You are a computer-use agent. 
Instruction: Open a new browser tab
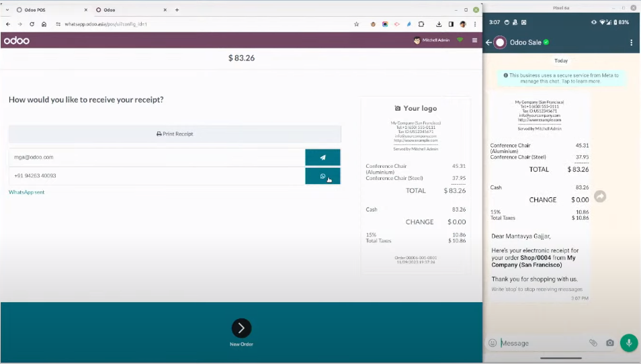[177, 10]
